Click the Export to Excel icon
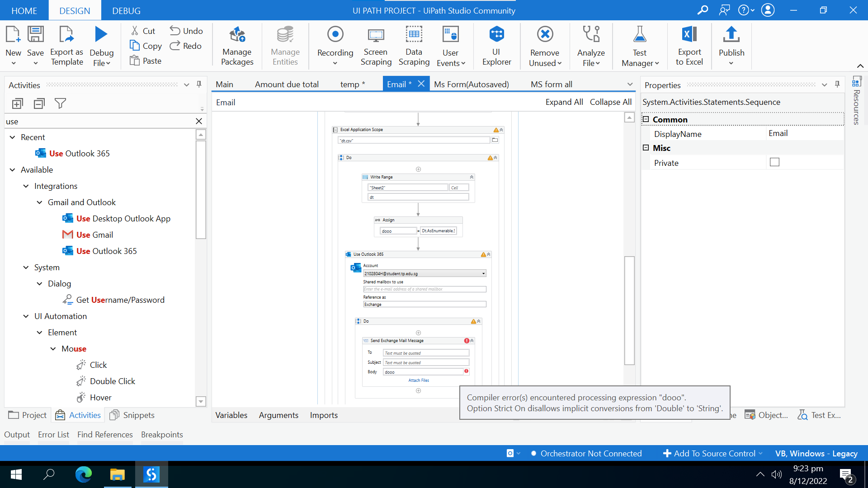The image size is (868, 488). pyautogui.click(x=689, y=35)
